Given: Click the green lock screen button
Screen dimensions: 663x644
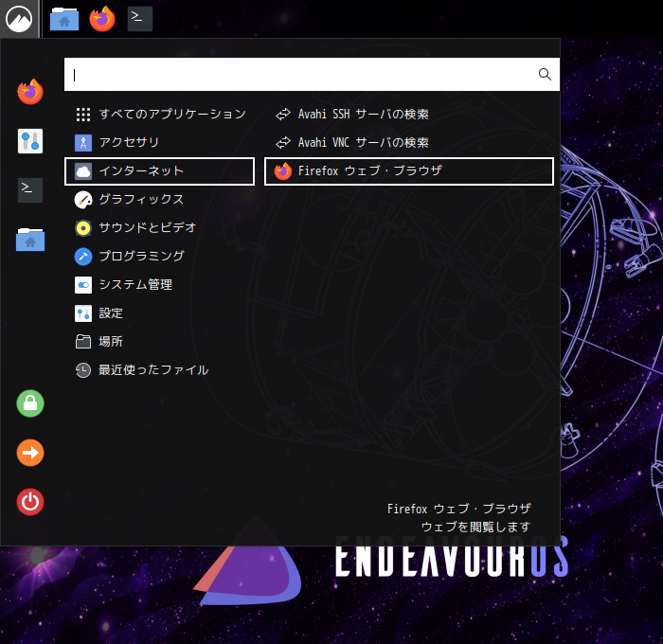Looking at the screenshot, I should point(30,403).
